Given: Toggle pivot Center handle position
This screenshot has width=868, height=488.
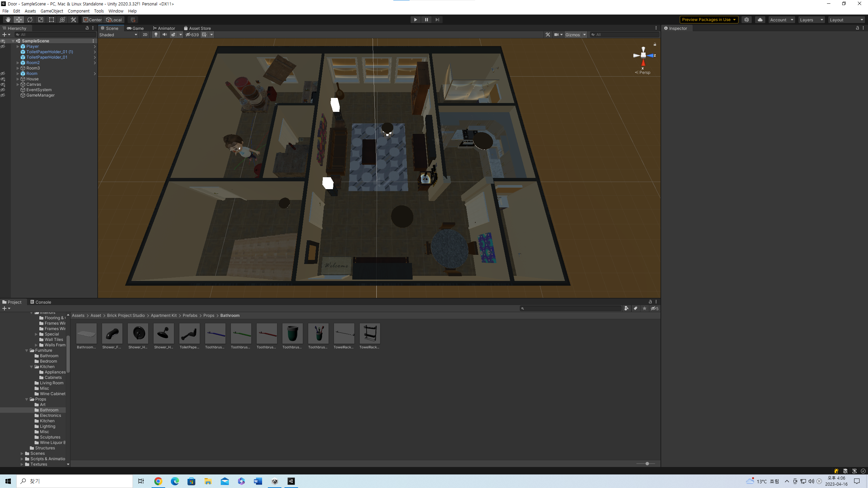Looking at the screenshot, I should tap(93, 20).
